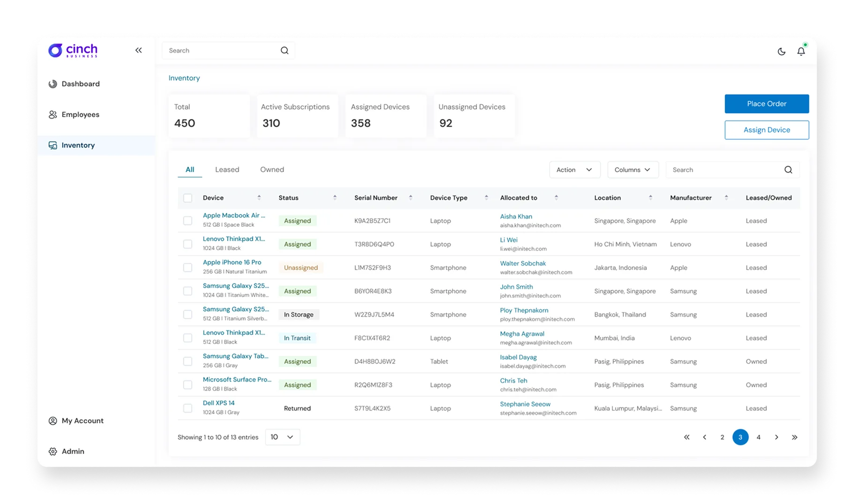Open Employees in the sidebar menu
This screenshot has width=854, height=504.
pos(80,115)
